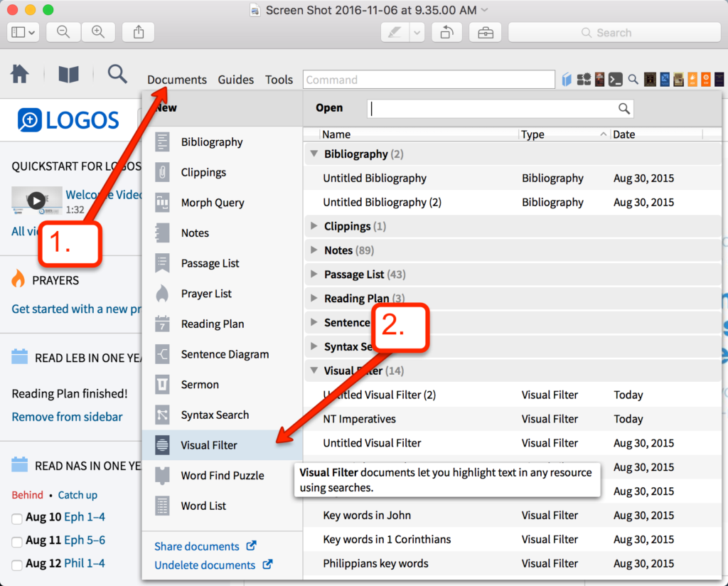Click the Logos Search magnifier icon

click(117, 74)
